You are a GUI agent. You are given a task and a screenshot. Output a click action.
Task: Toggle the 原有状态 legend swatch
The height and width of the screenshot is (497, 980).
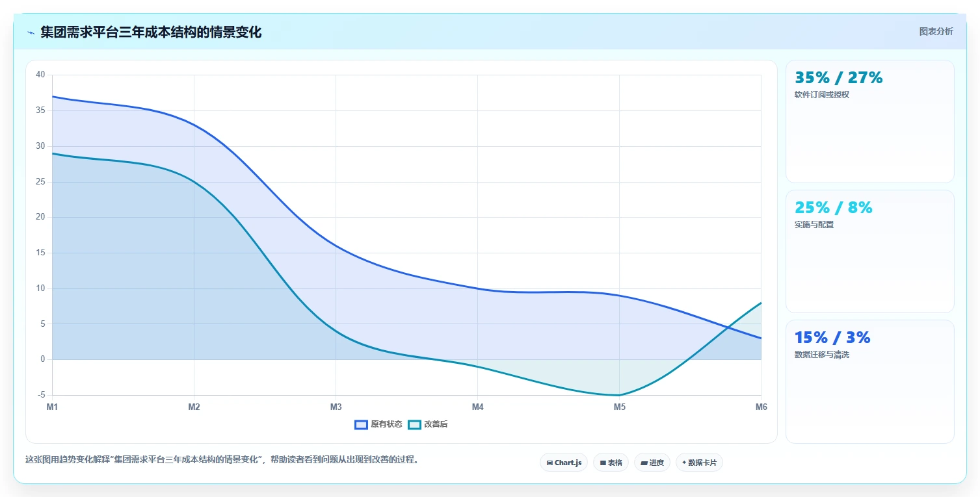[362, 424]
